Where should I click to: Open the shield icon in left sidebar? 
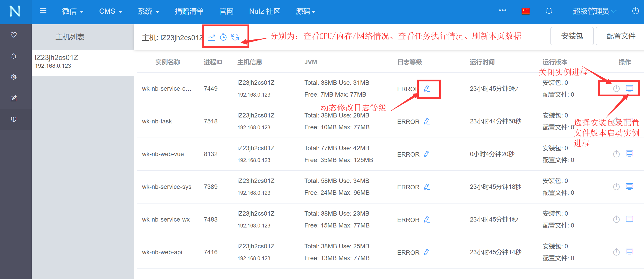click(x=14, y=119)
